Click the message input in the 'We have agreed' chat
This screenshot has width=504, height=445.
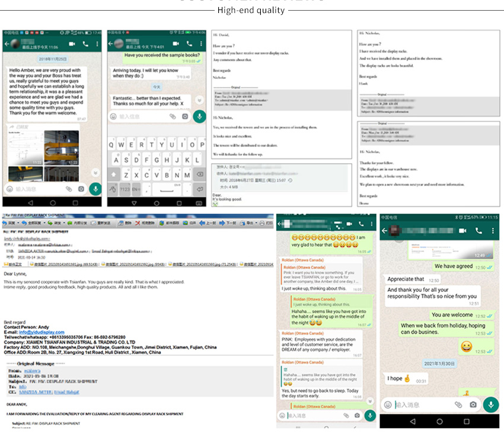pos(423,405)
